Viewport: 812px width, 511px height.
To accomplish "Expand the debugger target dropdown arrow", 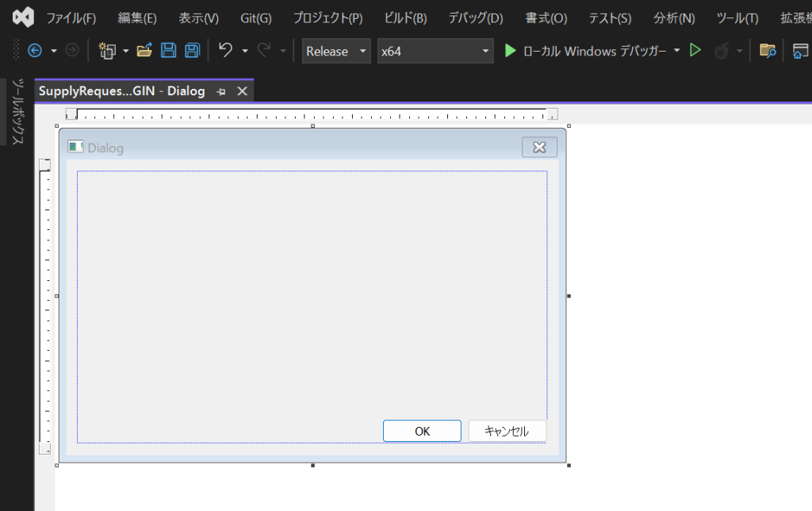I will click(677, 51).
